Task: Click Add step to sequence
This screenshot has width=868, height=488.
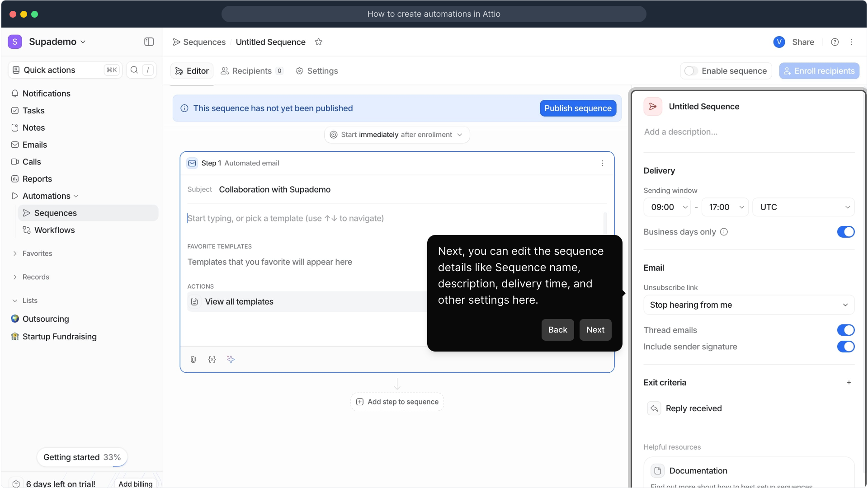Action: point(397,402)
